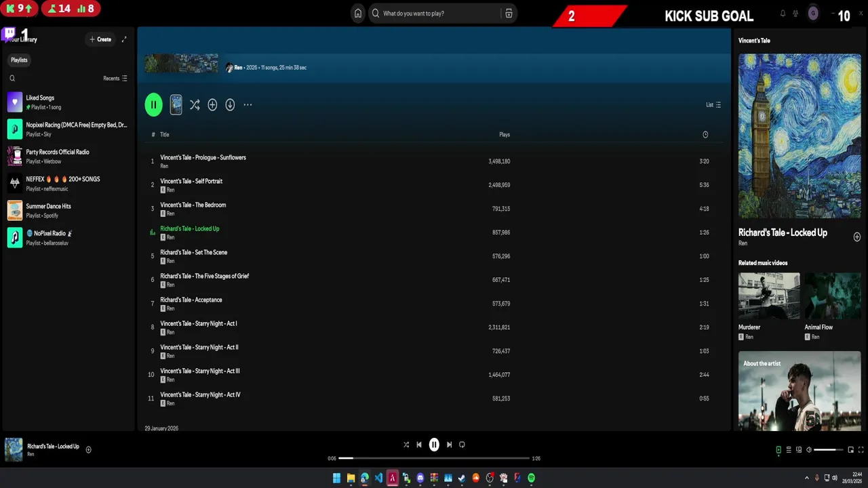Create a new playlist with Create button

coord(100,39)
